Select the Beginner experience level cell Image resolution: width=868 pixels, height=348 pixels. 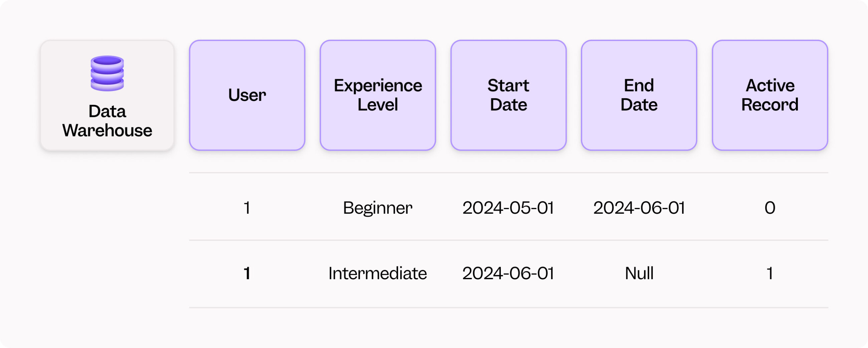378,208
